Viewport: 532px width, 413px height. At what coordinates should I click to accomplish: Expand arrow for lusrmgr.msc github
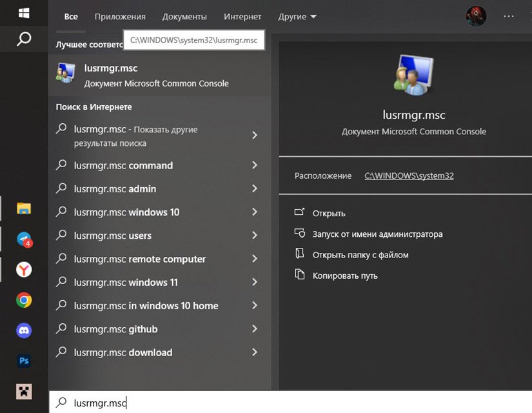255,329
